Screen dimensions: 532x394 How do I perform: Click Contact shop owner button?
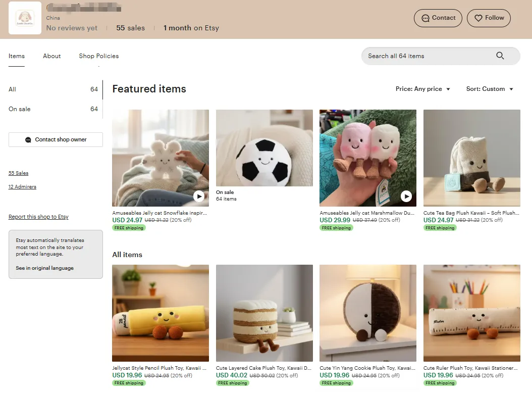coord(56,140)
